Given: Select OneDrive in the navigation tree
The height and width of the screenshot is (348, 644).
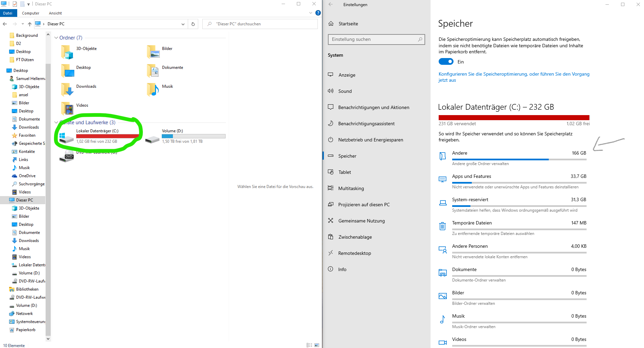Looking at the screenshot, I should click(27, 176).
